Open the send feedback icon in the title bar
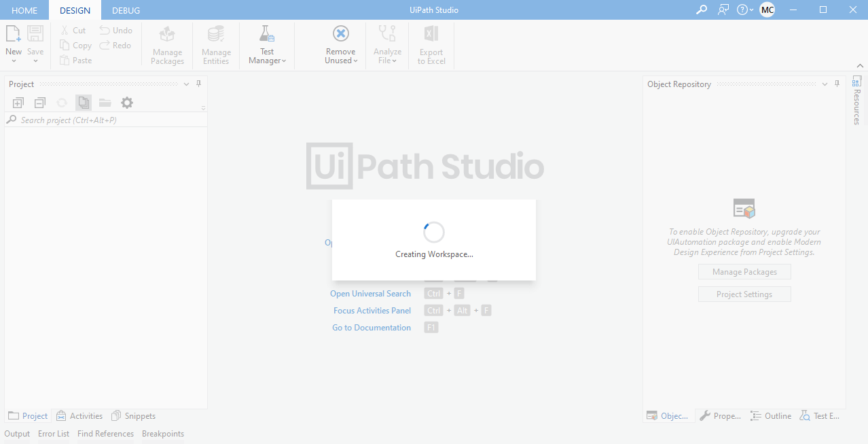Viewport: 868px width, 444px height. point(723,10)
